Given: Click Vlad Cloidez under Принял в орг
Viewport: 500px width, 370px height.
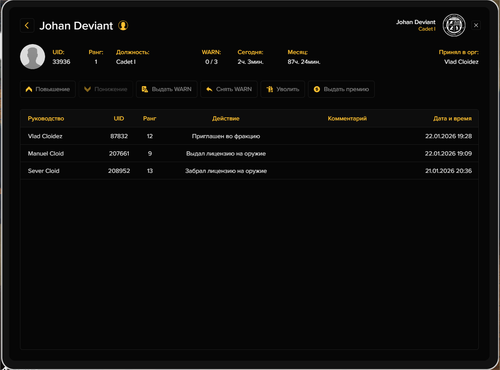Looking at the screenshot, I should coord(461,62).
